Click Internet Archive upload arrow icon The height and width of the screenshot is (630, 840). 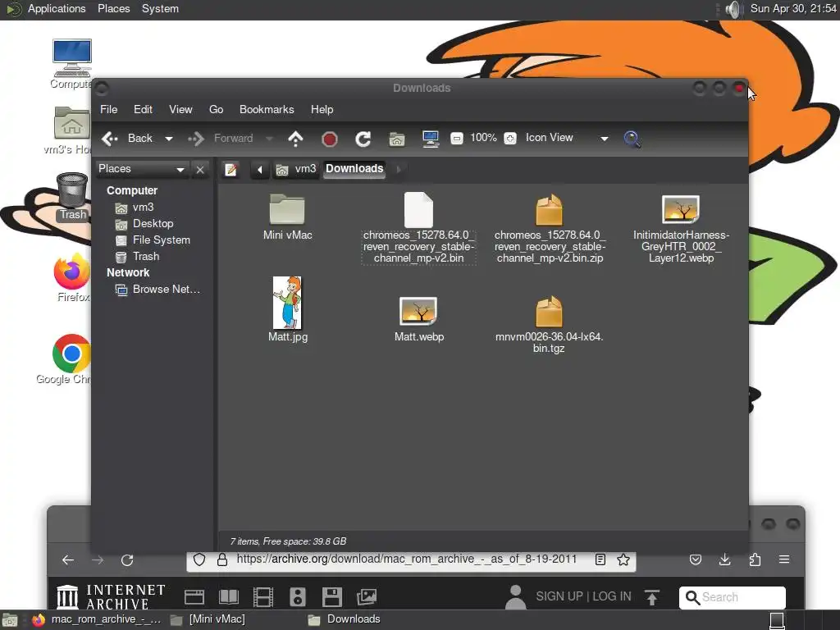(652, 597)
